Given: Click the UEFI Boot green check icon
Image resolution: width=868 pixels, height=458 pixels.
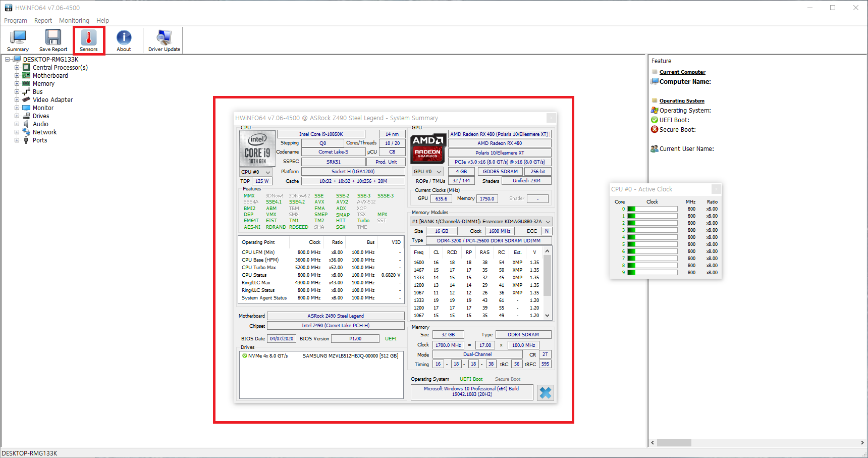Looking at the screenshot, I should pyautogui.click(x=655, y=120).
